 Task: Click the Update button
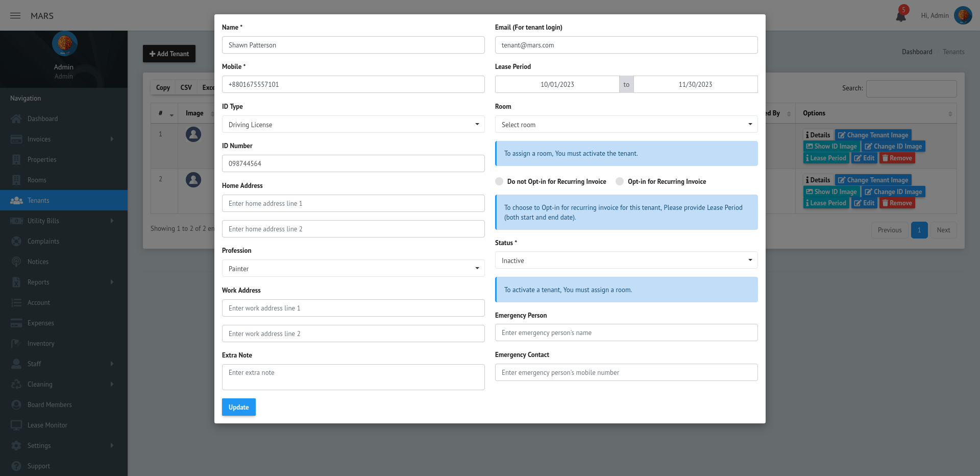[x=238, y=407]
